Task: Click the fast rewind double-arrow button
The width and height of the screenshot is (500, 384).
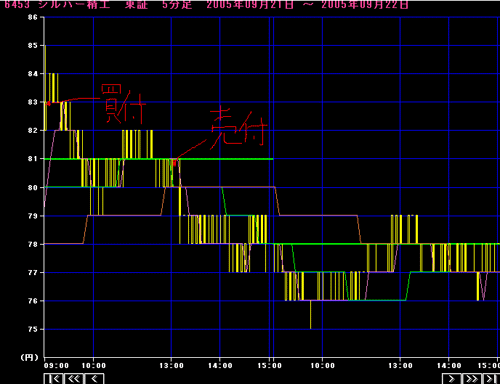Action: pyautogui.click(x=74, y=379)
